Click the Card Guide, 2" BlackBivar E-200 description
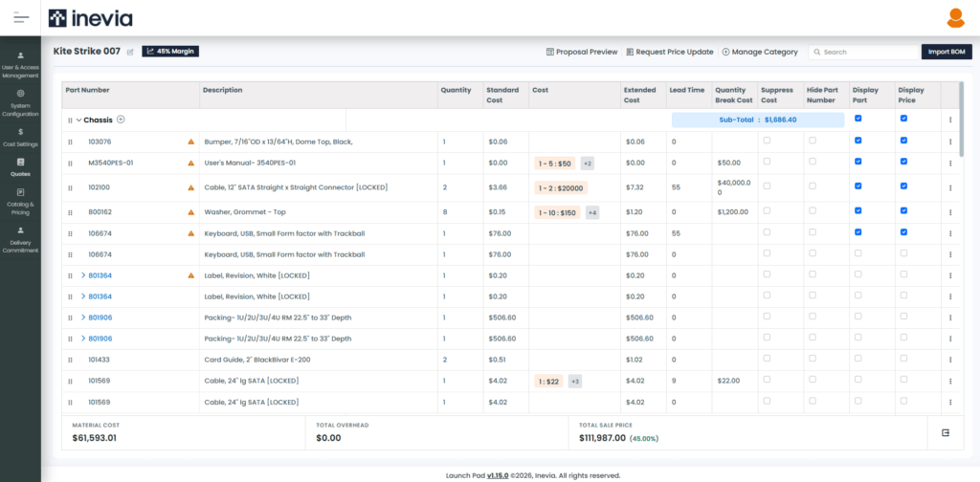 point(257,360)
